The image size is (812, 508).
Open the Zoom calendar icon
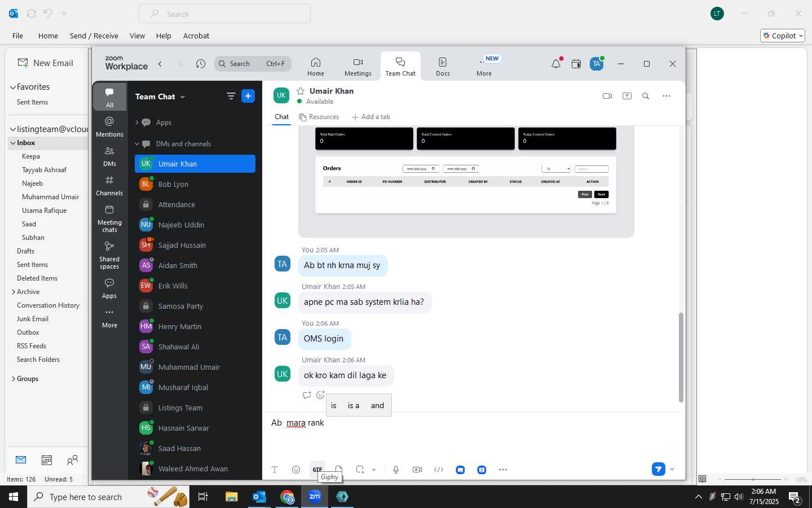click(x=576, y=64)
